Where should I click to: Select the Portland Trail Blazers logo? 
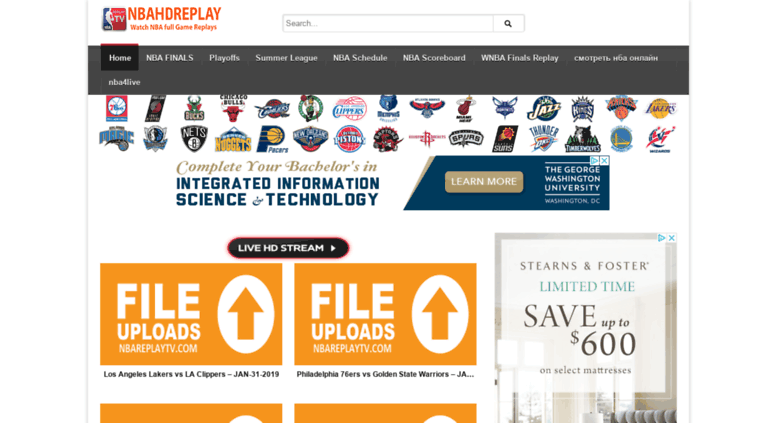[156, 108]
